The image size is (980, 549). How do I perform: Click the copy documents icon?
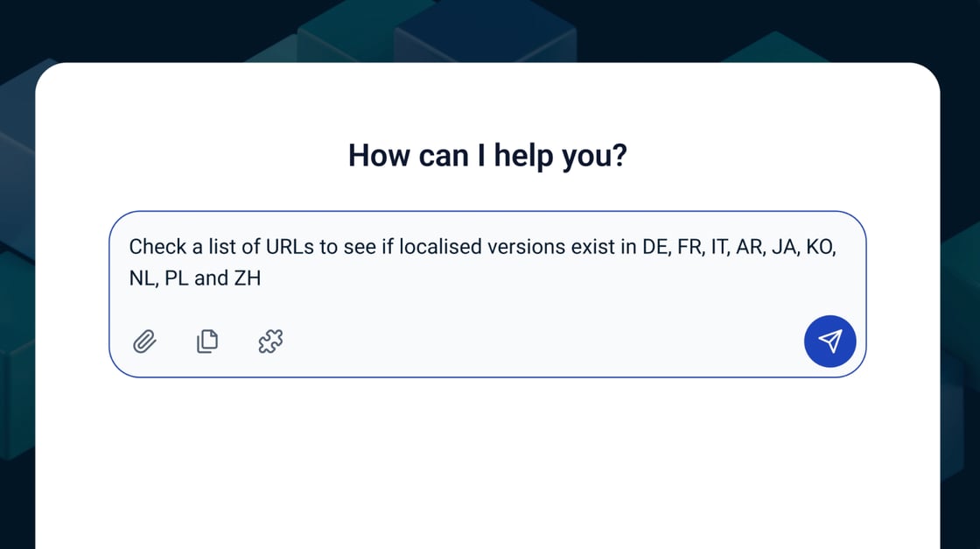[207, 341]
